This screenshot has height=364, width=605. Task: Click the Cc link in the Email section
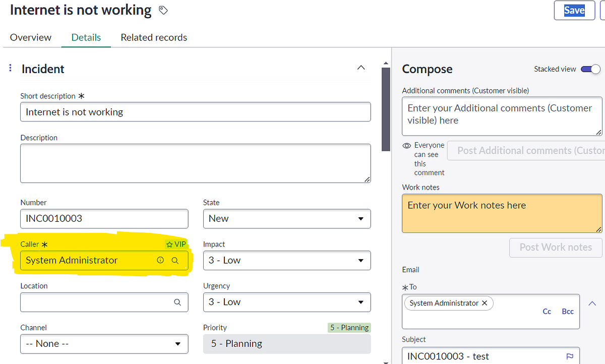tap(547, 311)
